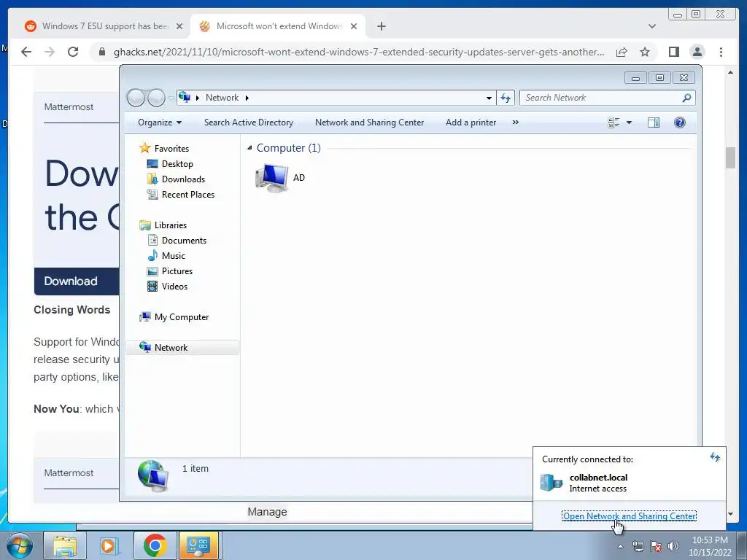Viewport: 747px width, 560px height.
Task: Open the view options dropdown arrow
Action: [x=629, y=122]
